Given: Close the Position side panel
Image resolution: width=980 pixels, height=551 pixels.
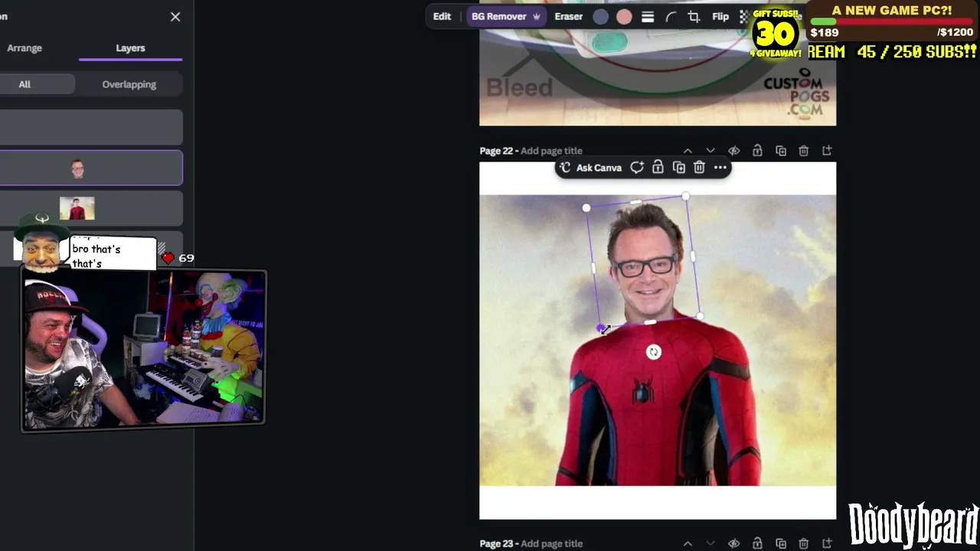Looking at the screenshot, I should pyautogui.click(x=175, y=17).
